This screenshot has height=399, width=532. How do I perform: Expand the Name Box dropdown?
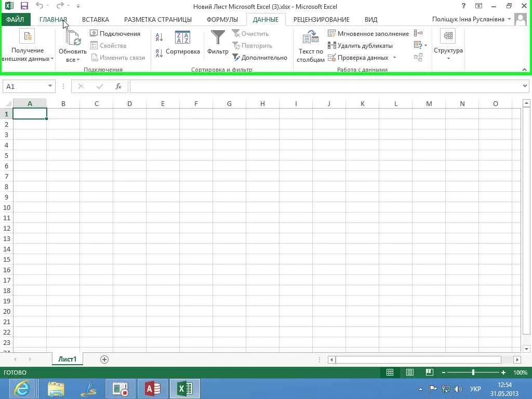pyautogui.click(x=50, y=86)
